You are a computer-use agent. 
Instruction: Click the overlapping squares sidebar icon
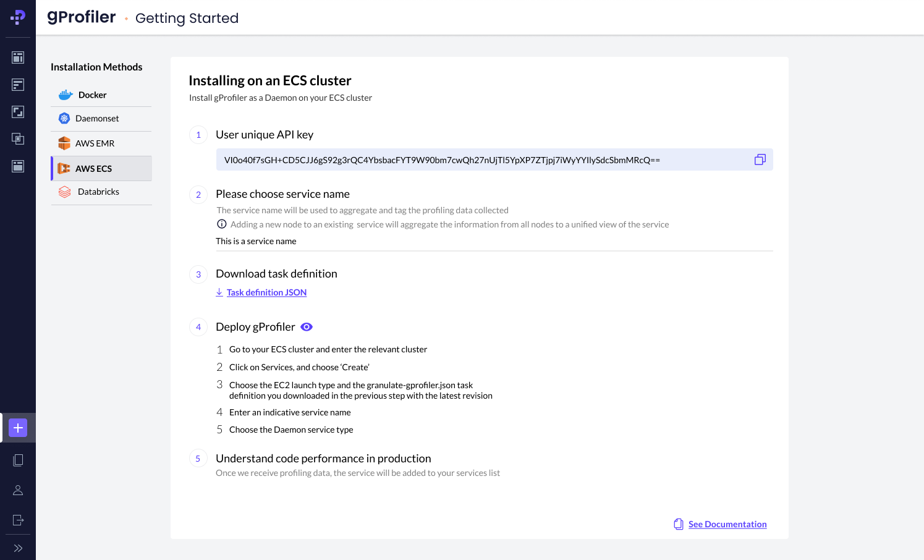click(18, 139)
